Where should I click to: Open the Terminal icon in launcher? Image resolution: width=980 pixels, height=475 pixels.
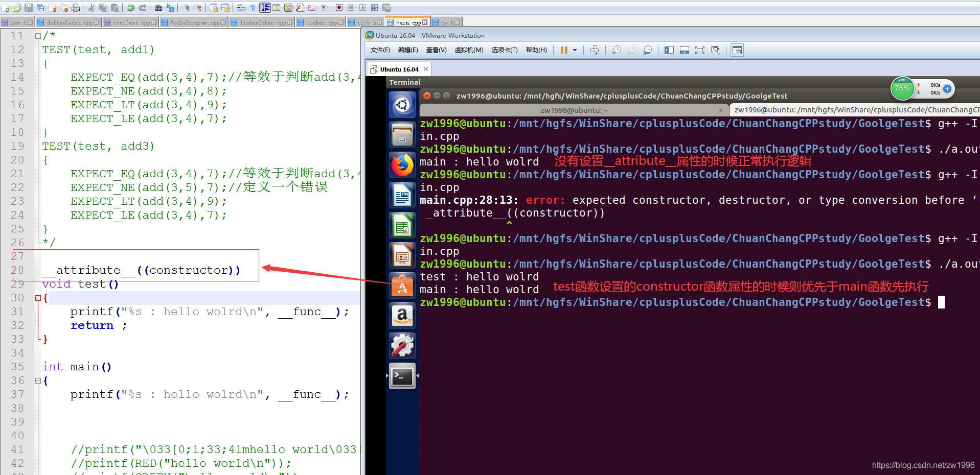coord(402,376)
